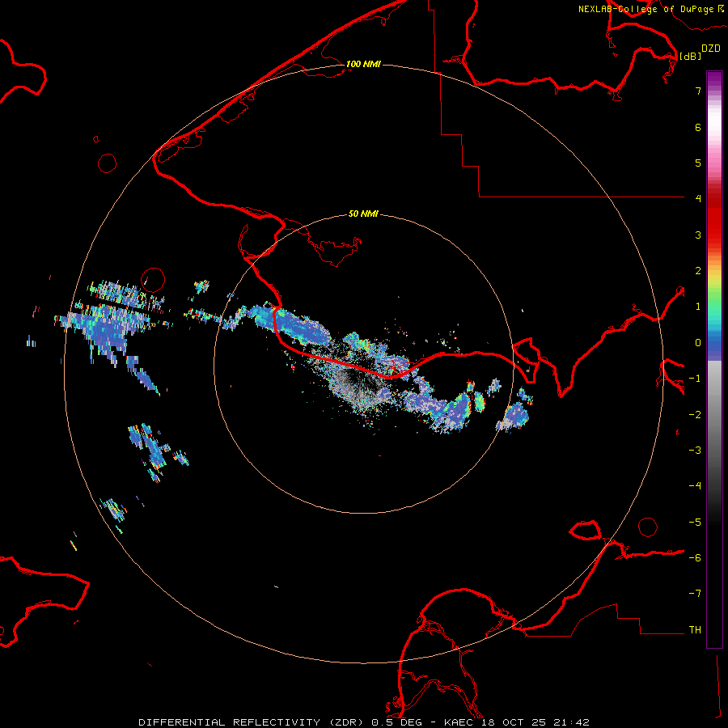Click the red circle marker in the upper left
The image size is (728, 728).
point(108,163)
